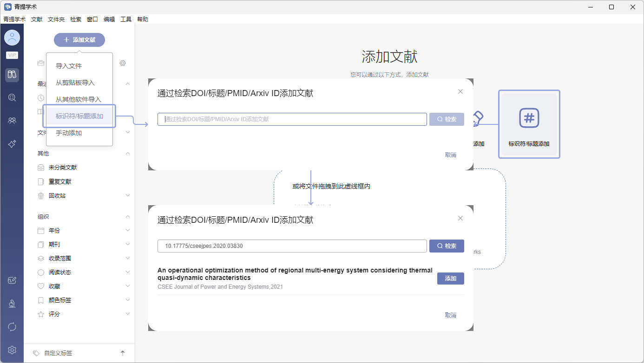
Task: Click gear icon next to library header
Action: [123, 63]
